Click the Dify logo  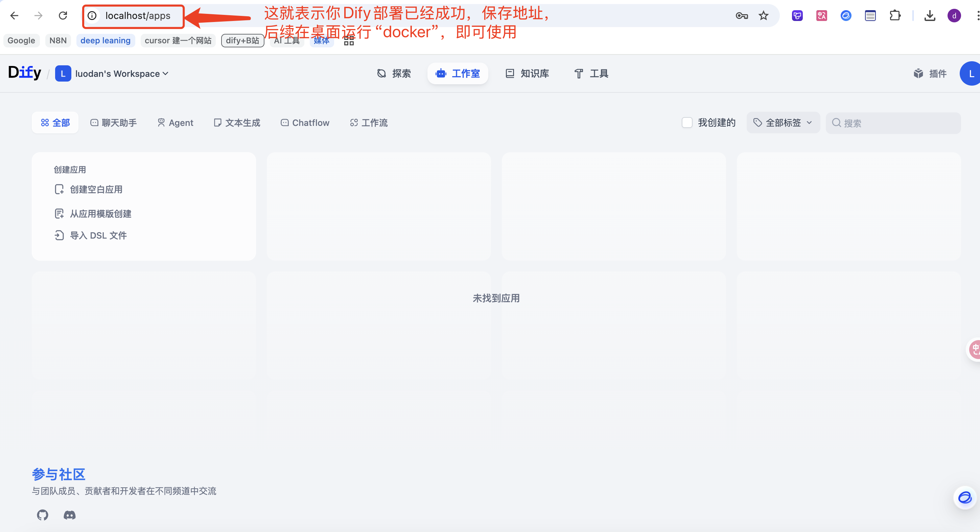pyautogui.click(x=25, y=72)
